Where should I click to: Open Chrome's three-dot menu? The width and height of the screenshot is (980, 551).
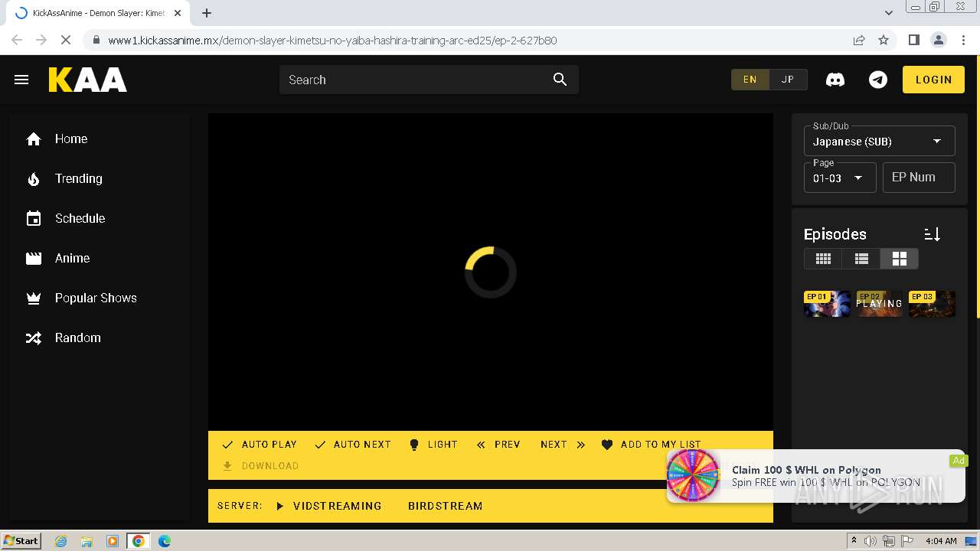pos(963,40)
